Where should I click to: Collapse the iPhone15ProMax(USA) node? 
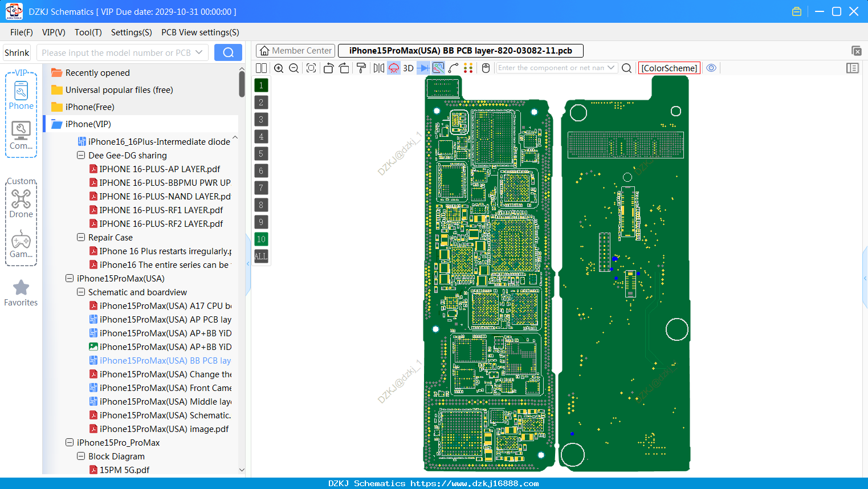tap(70, 278)
